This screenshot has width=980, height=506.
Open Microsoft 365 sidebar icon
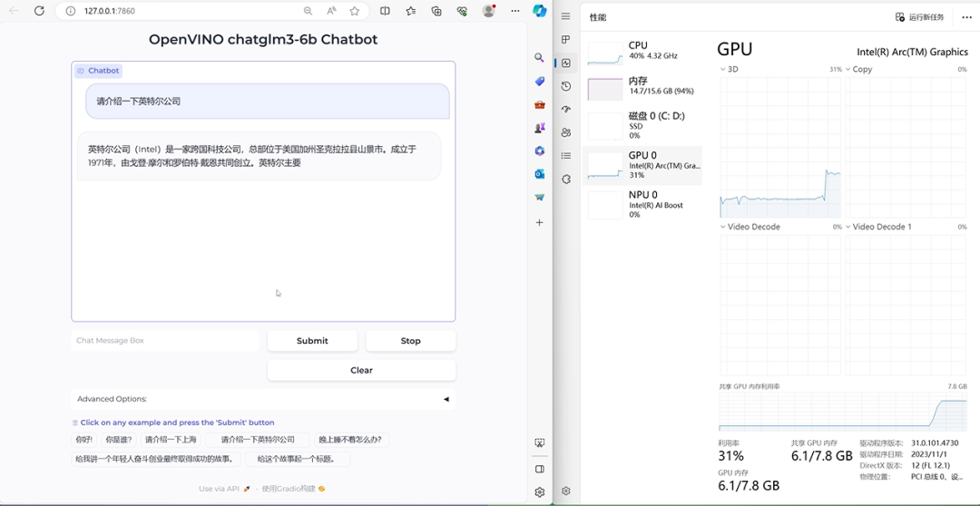(x=539, y=151)
